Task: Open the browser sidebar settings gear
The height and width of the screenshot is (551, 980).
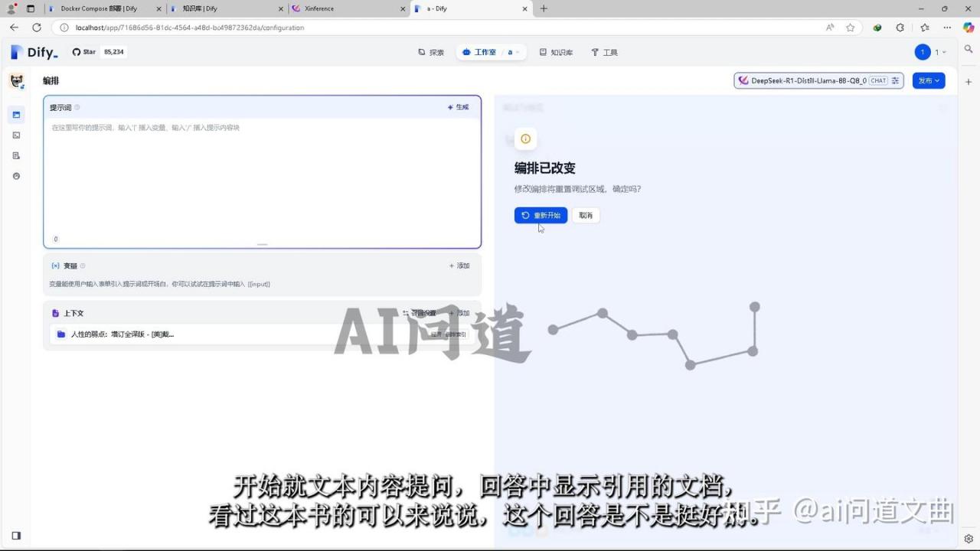Action: (969, 539)
